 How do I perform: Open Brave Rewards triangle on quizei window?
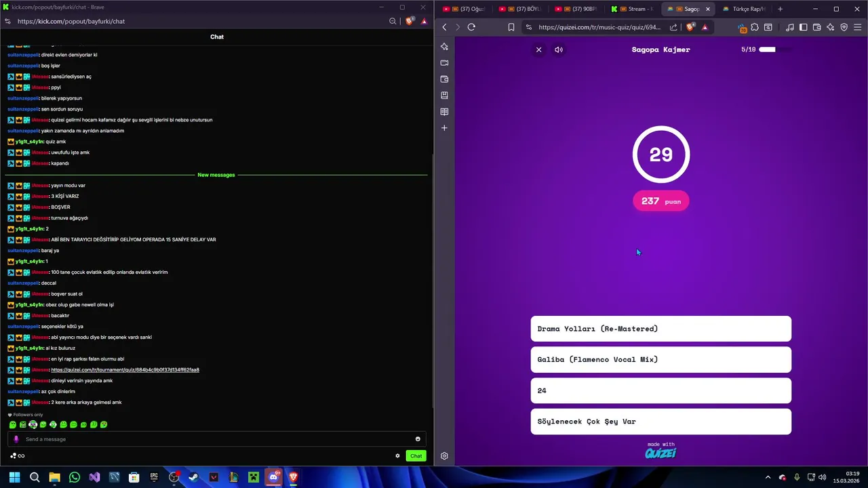[705, 27]
